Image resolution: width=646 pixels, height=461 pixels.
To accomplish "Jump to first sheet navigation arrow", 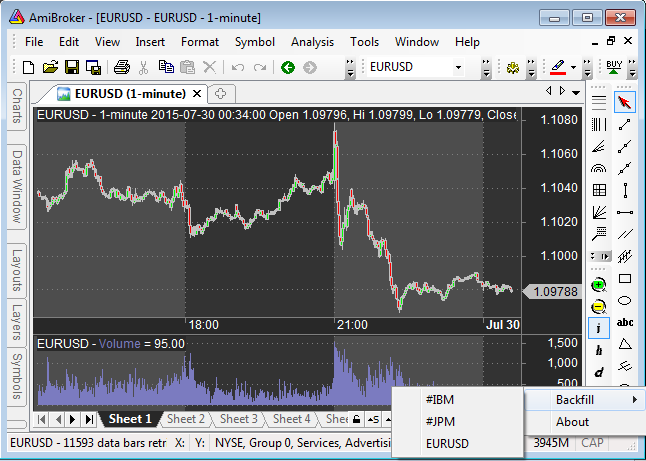I will click(x=41, y=419).
